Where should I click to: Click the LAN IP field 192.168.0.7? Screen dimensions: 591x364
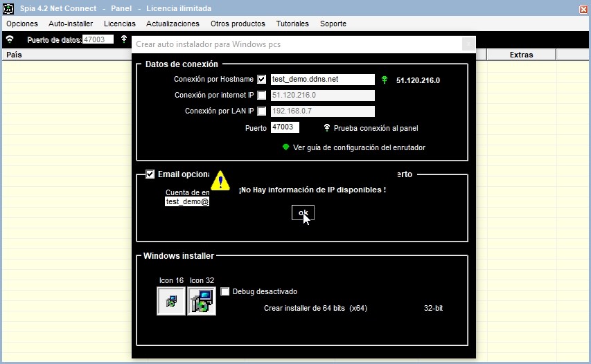(323, 111)
